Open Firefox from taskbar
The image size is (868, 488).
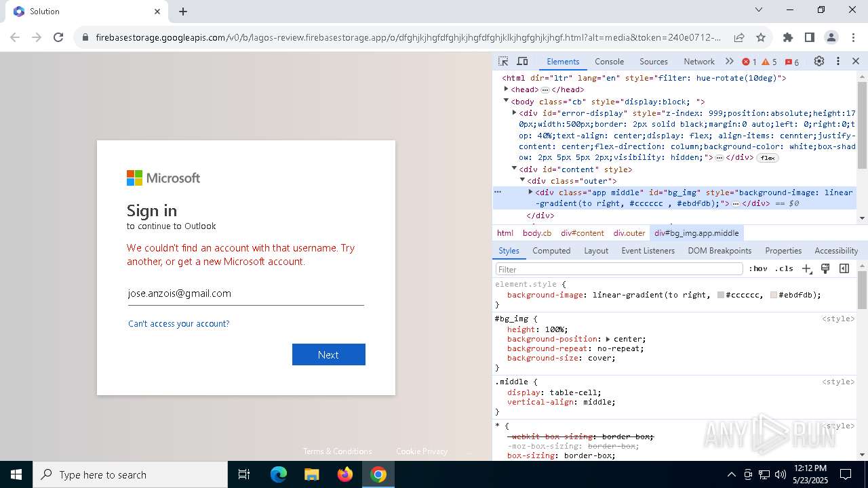tap(345, 474)
